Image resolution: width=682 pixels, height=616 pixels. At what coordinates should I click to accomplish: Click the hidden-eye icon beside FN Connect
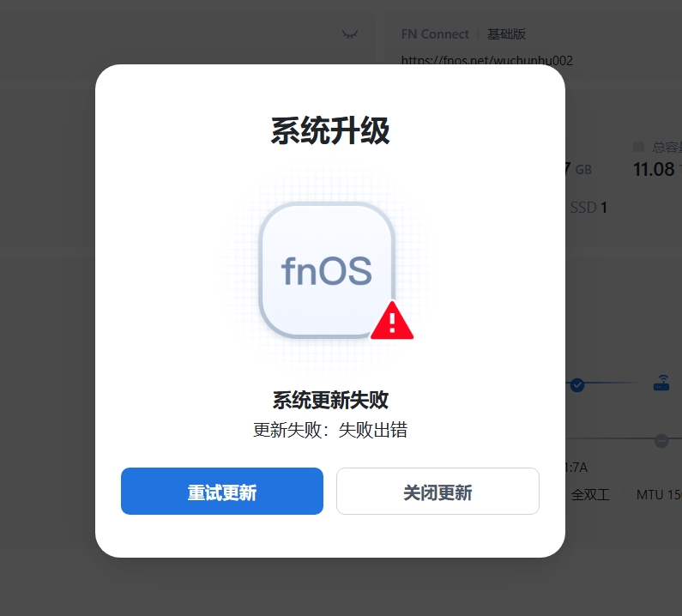pos(350,34)
